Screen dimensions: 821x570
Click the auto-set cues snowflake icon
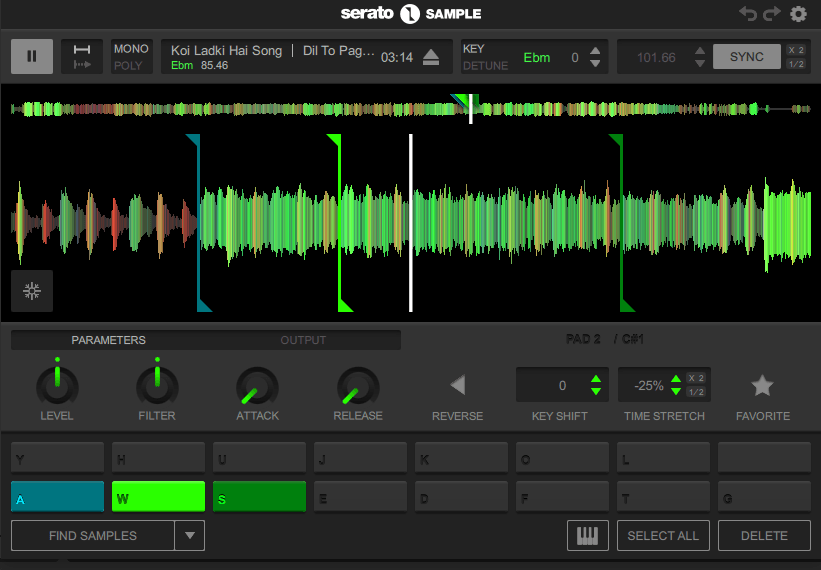click(32, 291)
